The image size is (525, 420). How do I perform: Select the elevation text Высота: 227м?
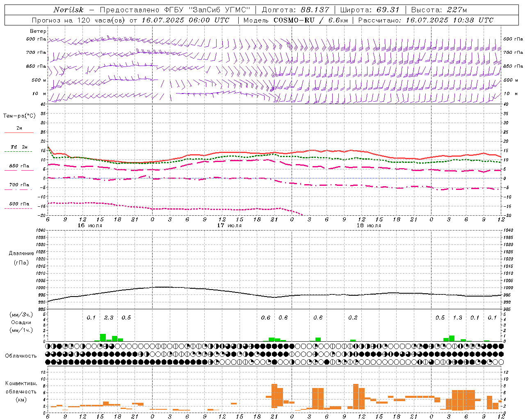(x=439, y=10)
